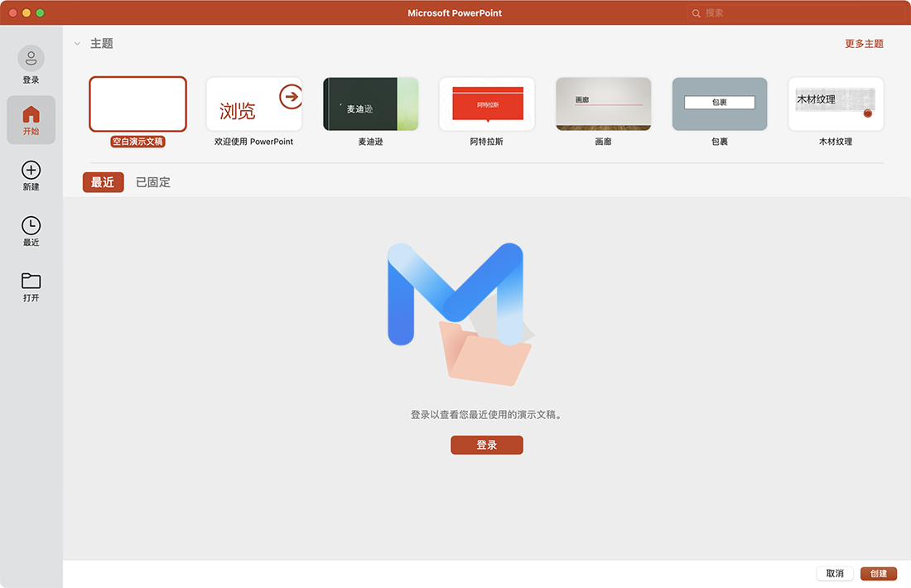Screen dimensions: 911x588
Task: Click the search magnifier icon in title bar
Action: tap(696, 12)
